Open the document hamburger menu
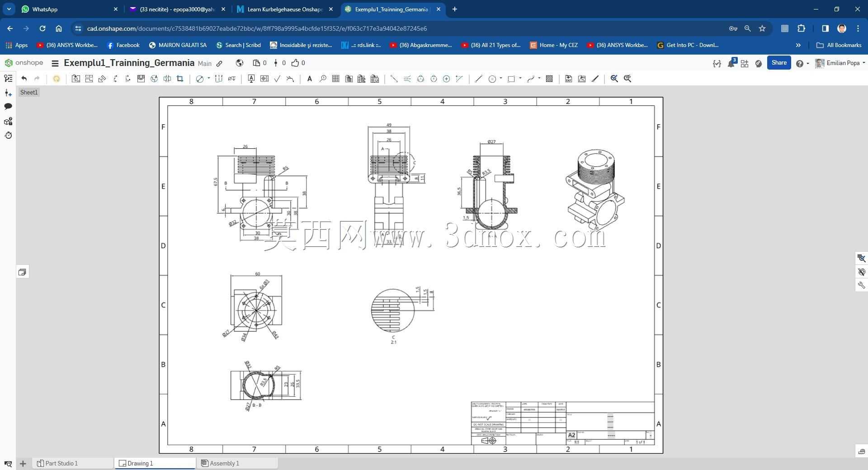868x470 pixels. 55,63
